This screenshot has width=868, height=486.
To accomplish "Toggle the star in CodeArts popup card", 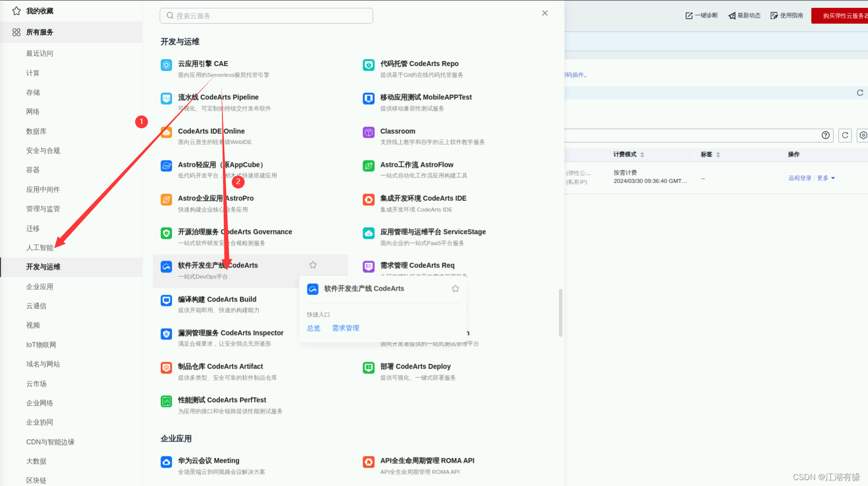I will click(x=455, y=289).
